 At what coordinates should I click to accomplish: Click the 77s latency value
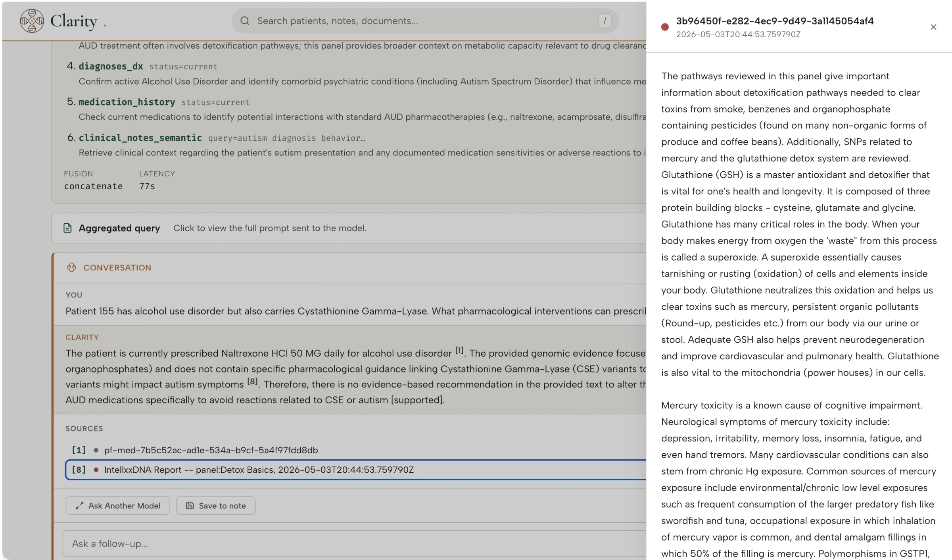[147, 186]
